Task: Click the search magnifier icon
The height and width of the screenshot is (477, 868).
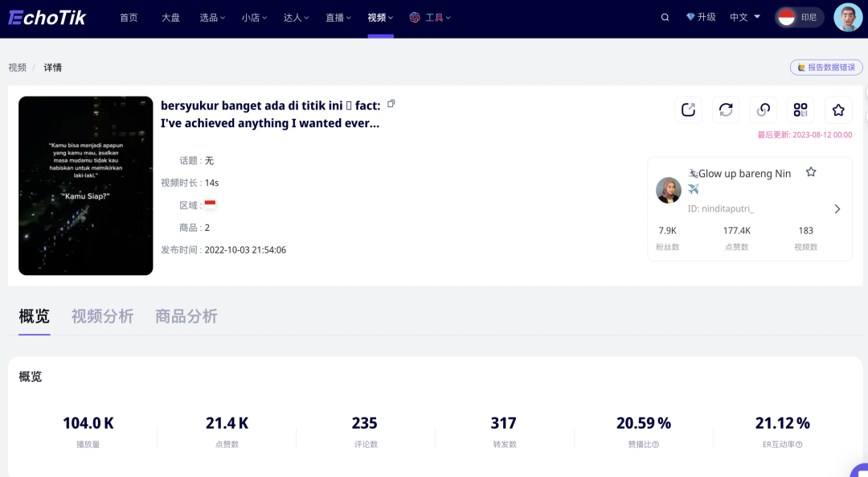Action: coord(665,18)
